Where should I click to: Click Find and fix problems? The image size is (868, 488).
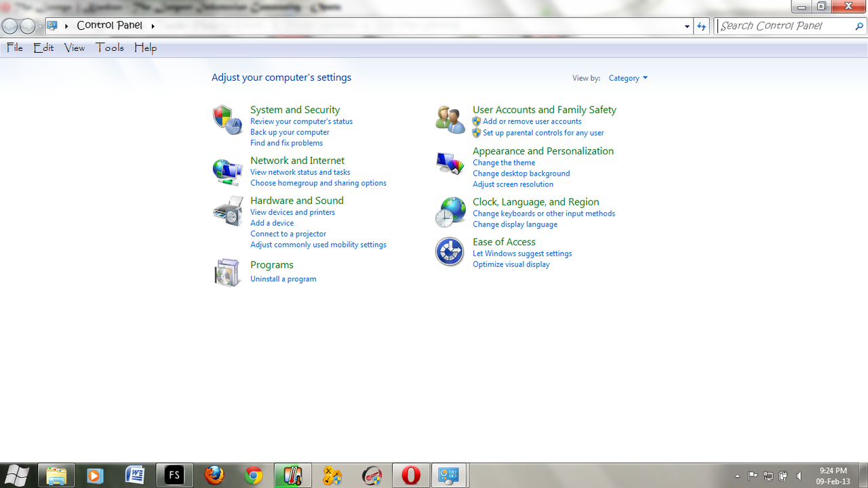click(286, 143)
